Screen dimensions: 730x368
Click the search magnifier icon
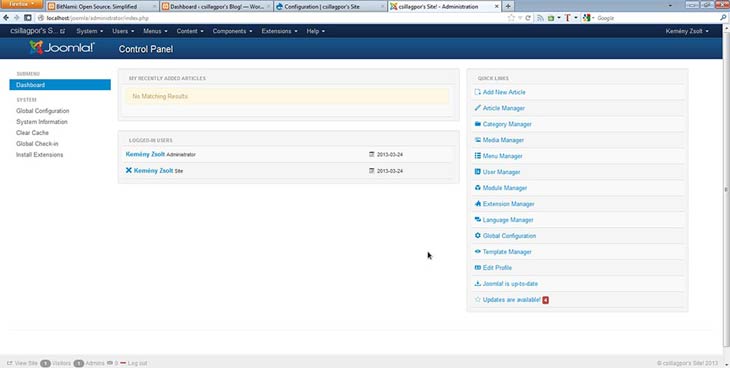click(x=723, y=18)
